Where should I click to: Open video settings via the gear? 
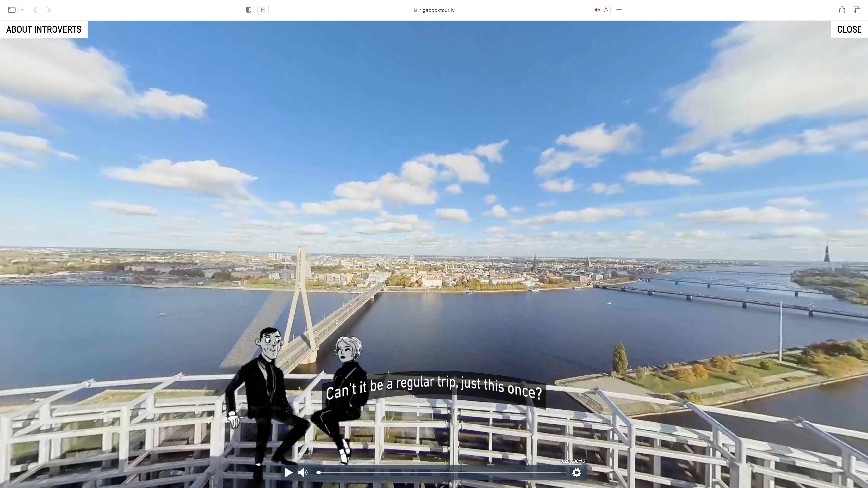[x=577, y=473]
